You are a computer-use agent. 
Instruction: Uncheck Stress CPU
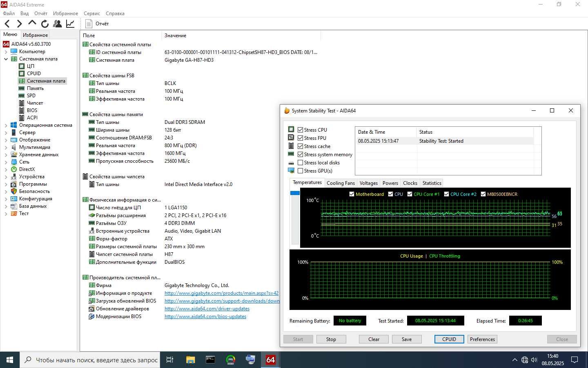pos(300,130)
